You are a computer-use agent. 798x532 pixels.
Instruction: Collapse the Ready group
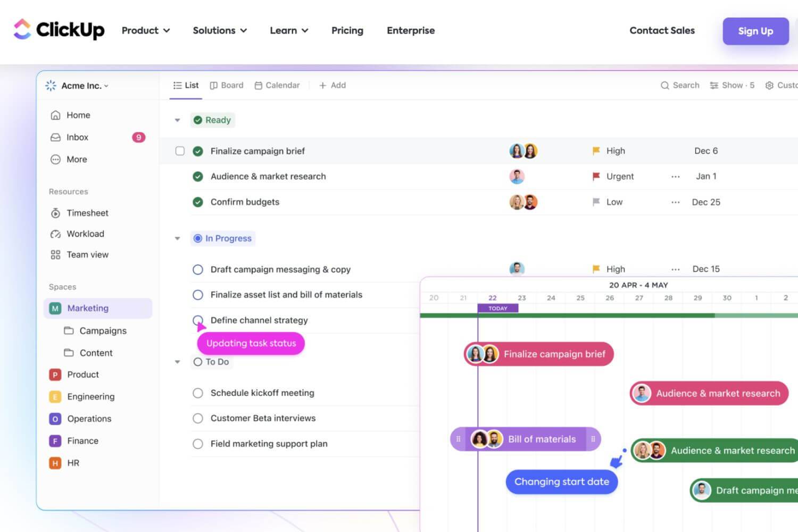[178, 120]
